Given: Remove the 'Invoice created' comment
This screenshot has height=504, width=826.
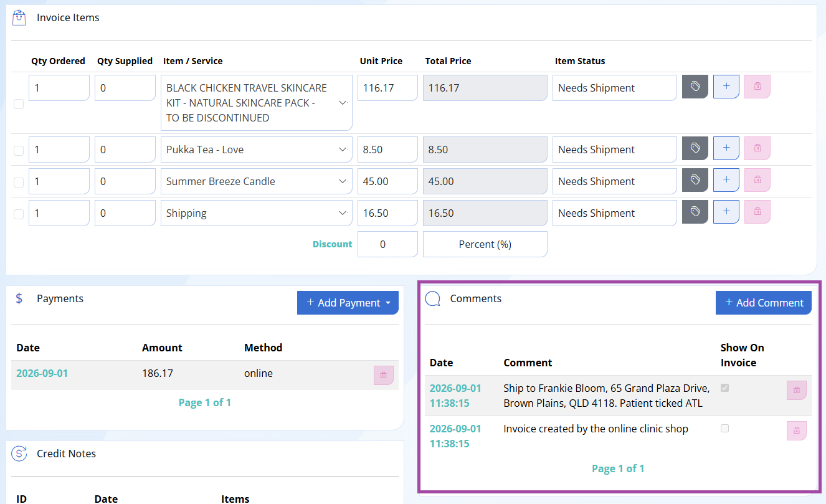Looking at the screenshot, I should (x=797, y=430).
